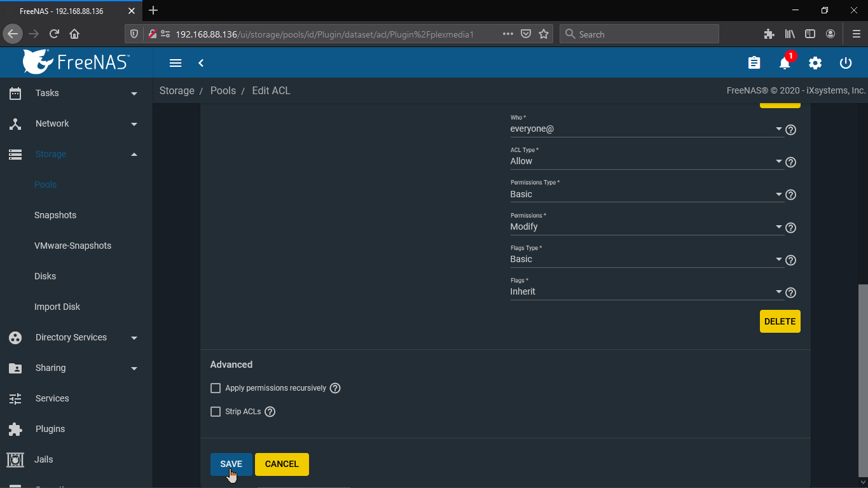Open the alerts notification bell
The width and height of the screenshot is (868, 488).
coord(785,63)
